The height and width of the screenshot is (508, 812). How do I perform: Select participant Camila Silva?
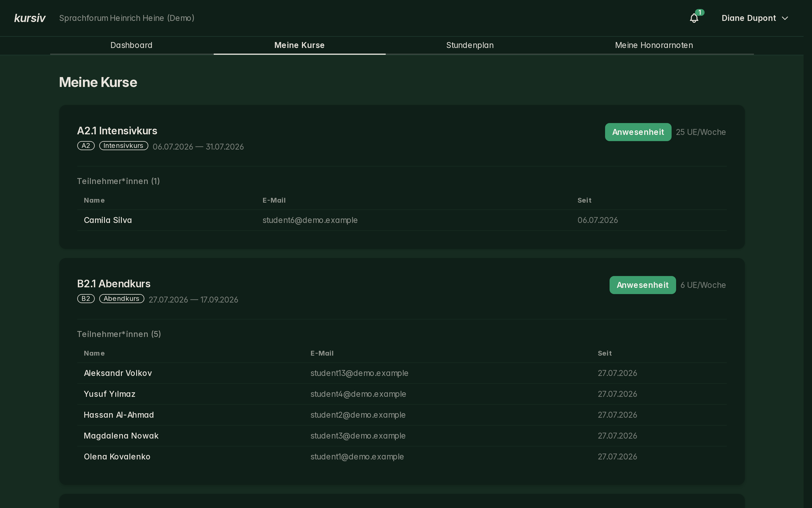[108, 220]
